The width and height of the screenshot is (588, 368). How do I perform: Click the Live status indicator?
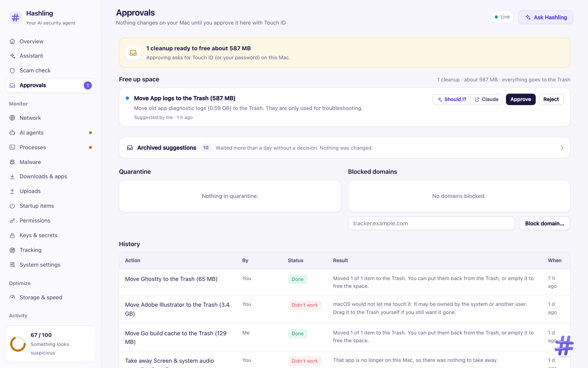pos(502,17)
